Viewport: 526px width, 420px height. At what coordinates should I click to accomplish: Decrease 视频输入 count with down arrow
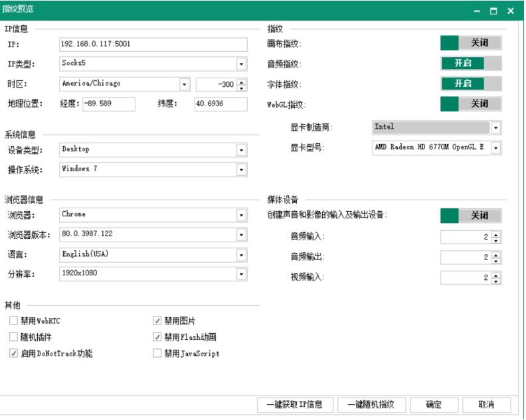(496, 281)
